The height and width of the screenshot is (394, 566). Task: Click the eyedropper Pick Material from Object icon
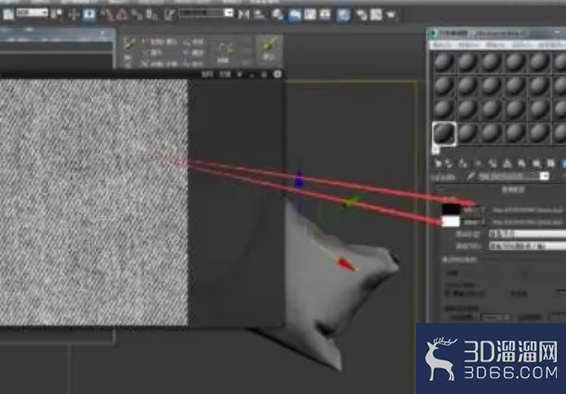(x=470, y=176)
